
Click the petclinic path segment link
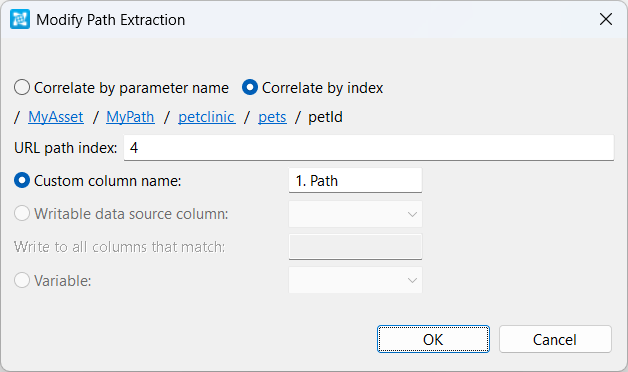207,117
